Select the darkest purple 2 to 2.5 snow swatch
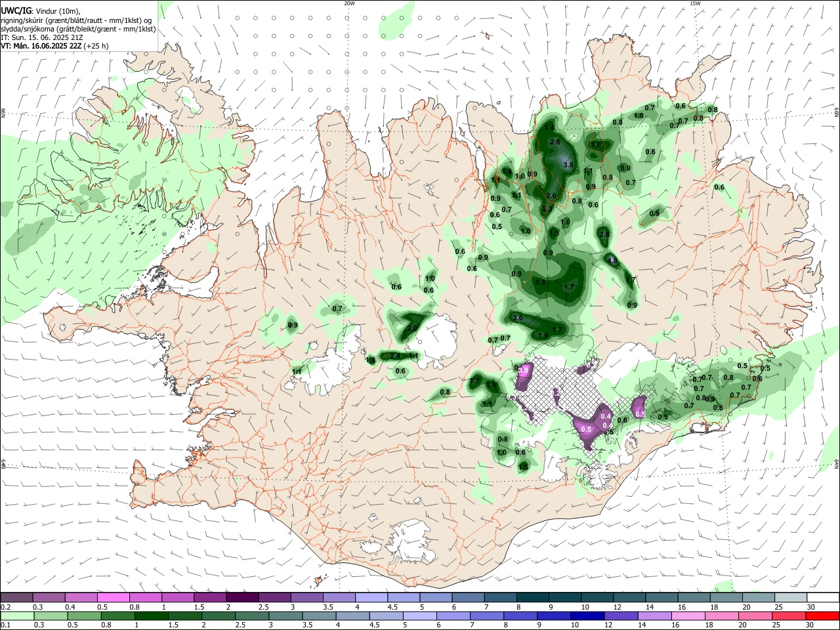The height and width of the screenshot is (630, 840). click(242, 597)
